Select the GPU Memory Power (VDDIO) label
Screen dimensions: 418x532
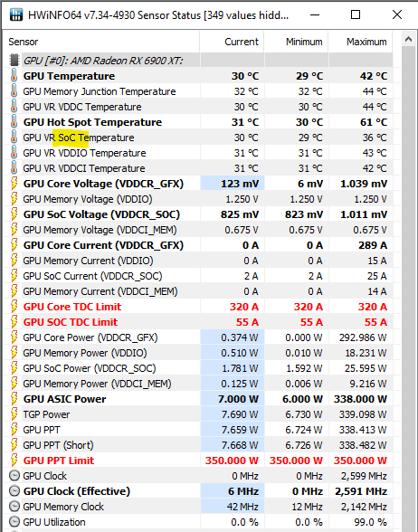[x=85, y=353]
